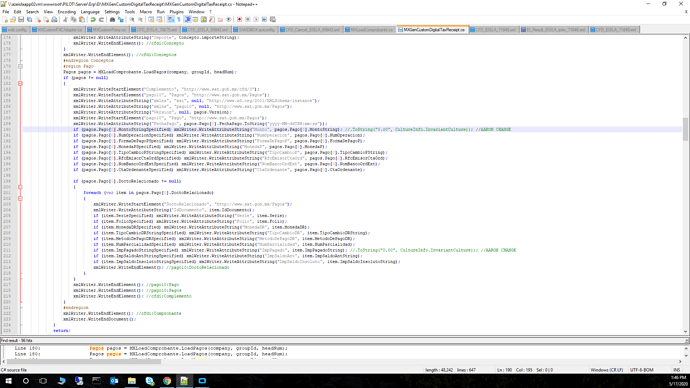This screenshot has height=388, width=690.
Task: Open Find with the binoculars icon
Action: tap(112, 19)
